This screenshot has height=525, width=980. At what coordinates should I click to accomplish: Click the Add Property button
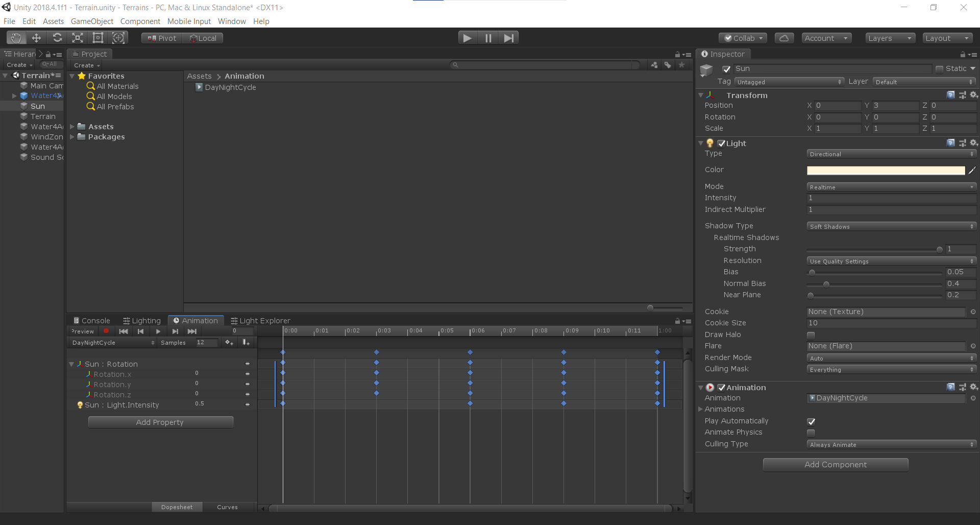click(x=160, y=422)
